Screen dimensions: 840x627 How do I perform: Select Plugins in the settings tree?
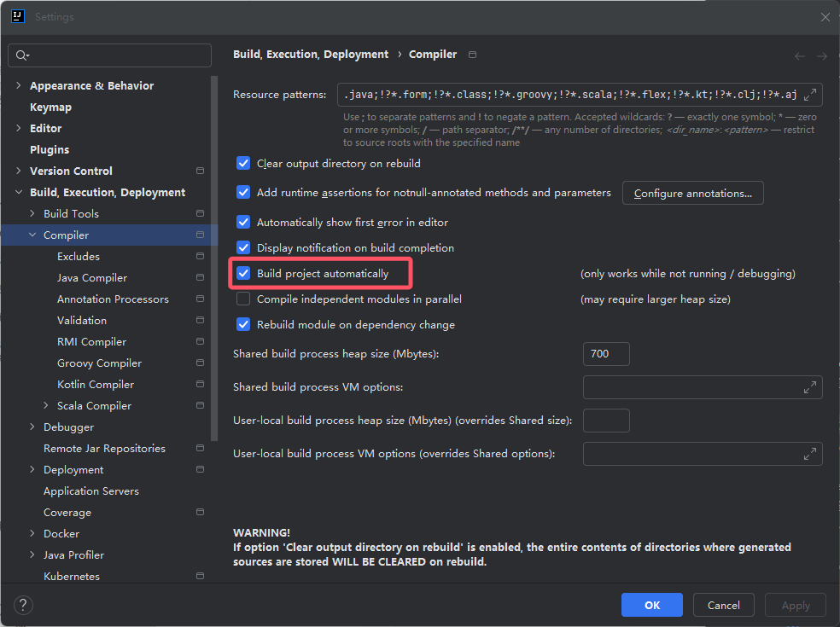tap(50, 149)
